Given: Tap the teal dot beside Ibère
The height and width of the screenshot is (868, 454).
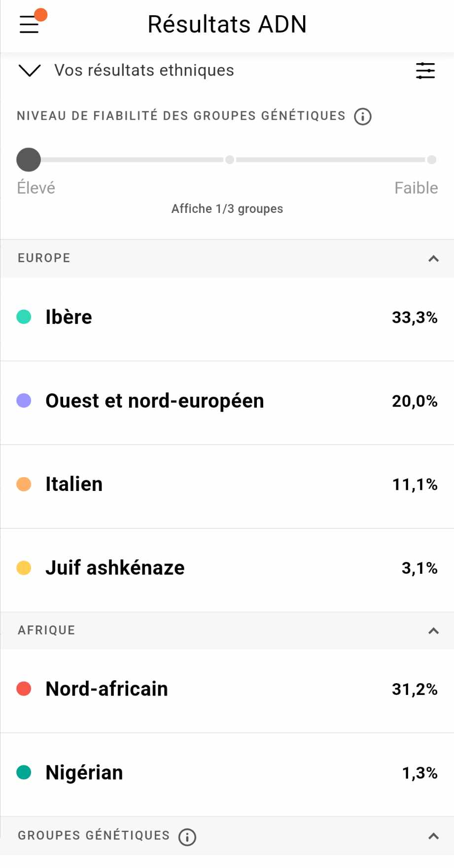Looking at the screenshot, I should click(24, 317).
